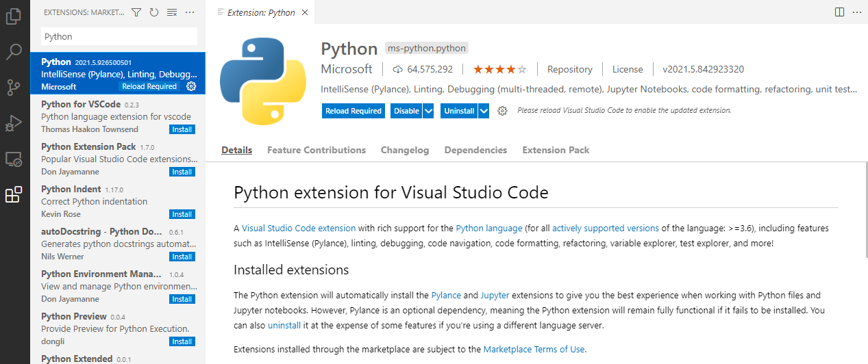The height and width of the screenshot is (364, 868).
Task: Click Reload Required in the sidebar list
Action: (149, 87)
